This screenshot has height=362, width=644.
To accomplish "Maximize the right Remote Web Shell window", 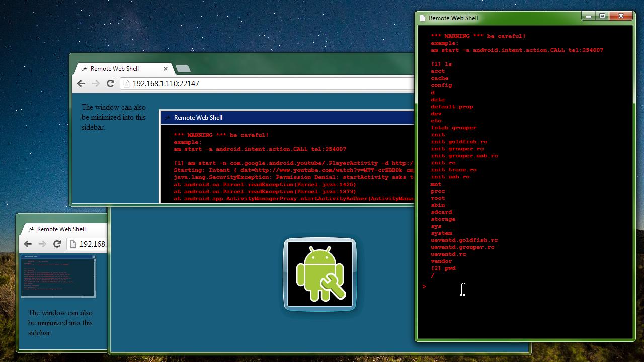I will click(602, 16).
